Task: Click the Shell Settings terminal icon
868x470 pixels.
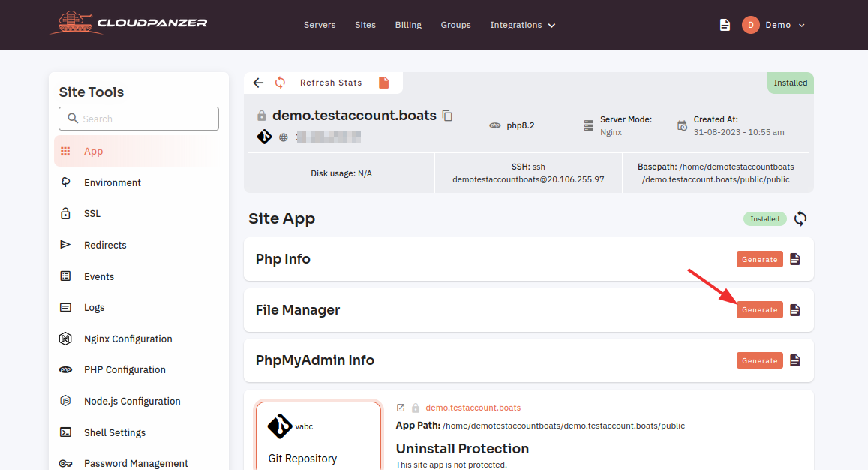Action: coord(65,432)
